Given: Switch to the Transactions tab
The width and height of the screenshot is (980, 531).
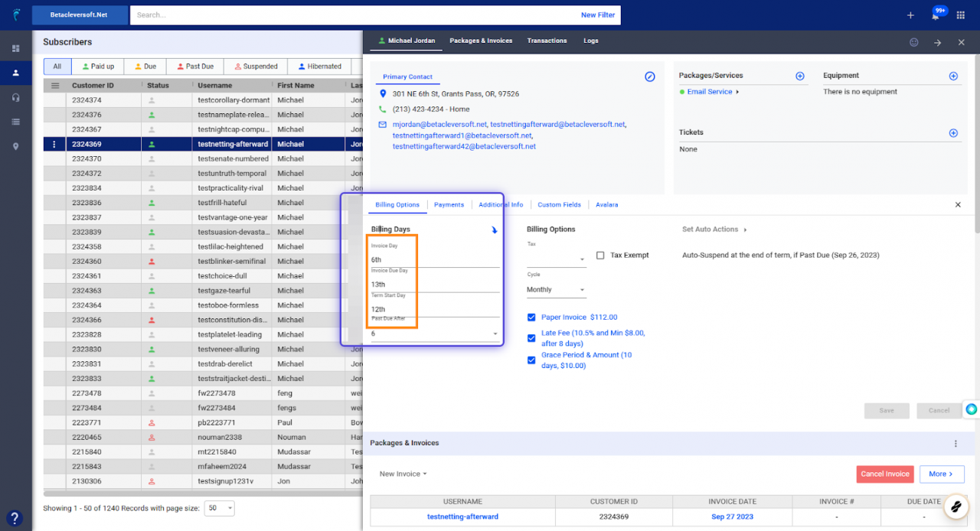Looking at the screenshot, I should pos(547,41).
